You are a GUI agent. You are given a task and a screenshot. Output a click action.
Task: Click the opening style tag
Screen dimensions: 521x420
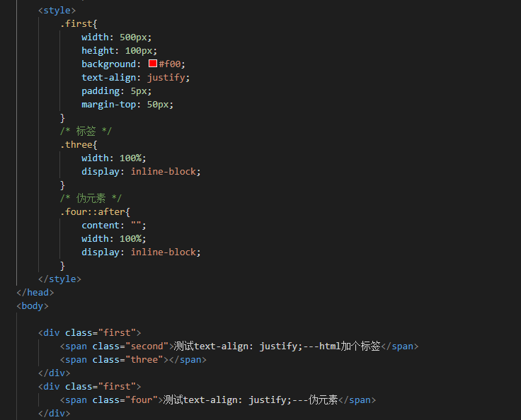pyautogui.click(x=57, y=11)
